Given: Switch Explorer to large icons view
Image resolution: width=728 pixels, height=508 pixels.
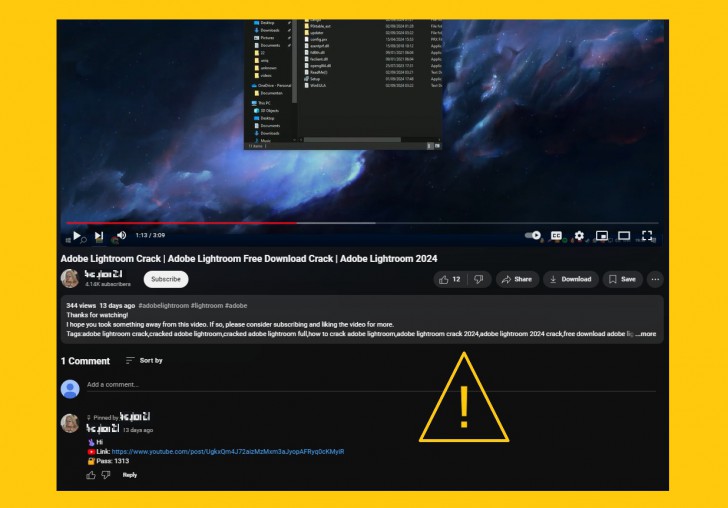Looking at the screenshot, I should (437, 146).
